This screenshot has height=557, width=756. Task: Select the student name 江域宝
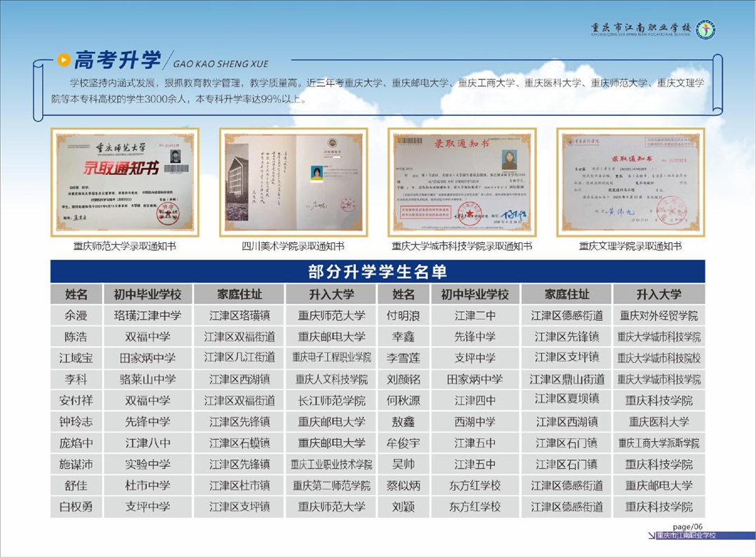[x=77, y=358]
